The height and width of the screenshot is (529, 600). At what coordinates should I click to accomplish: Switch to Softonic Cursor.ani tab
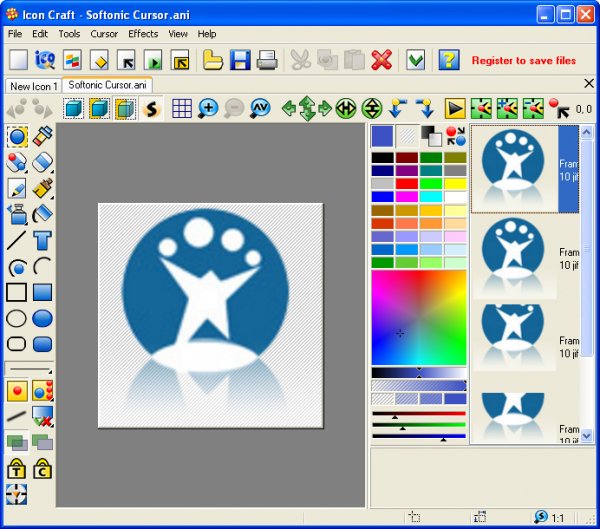[x=107, y=85]
